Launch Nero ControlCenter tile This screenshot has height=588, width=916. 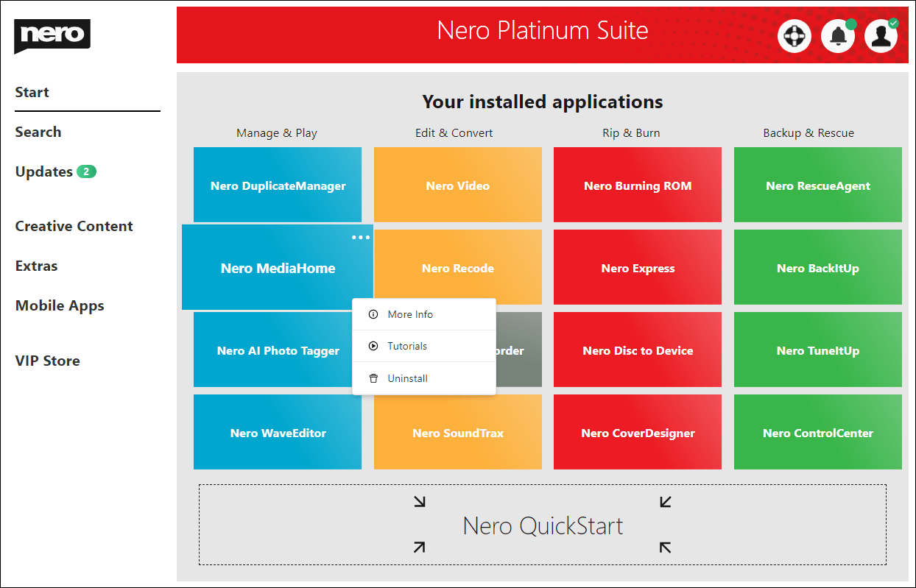point(818,432)
